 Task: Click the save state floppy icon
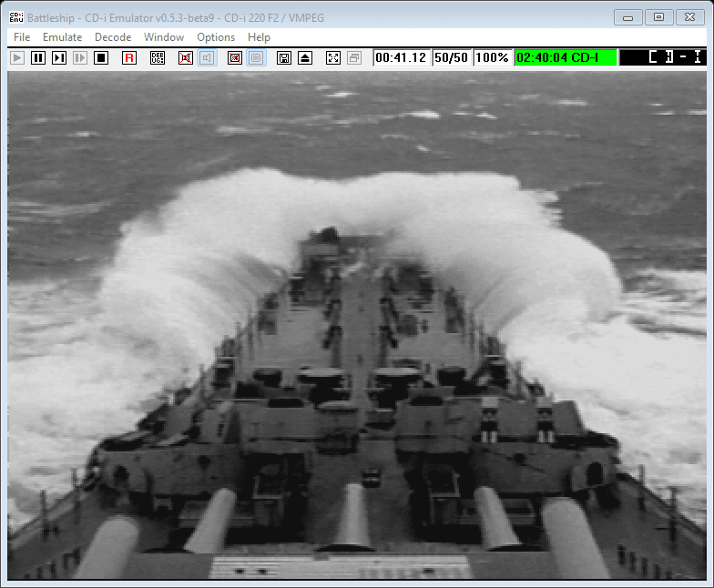(x=284, y=57)
